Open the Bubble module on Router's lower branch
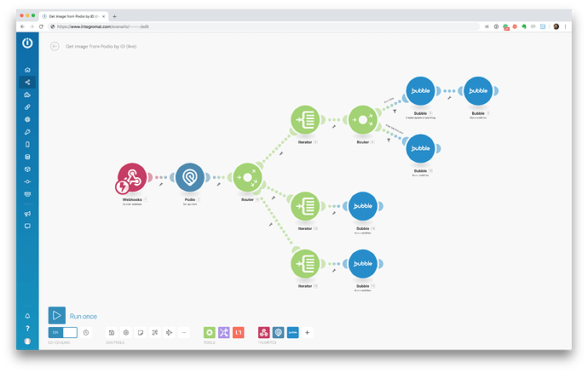 click(420, 148)
